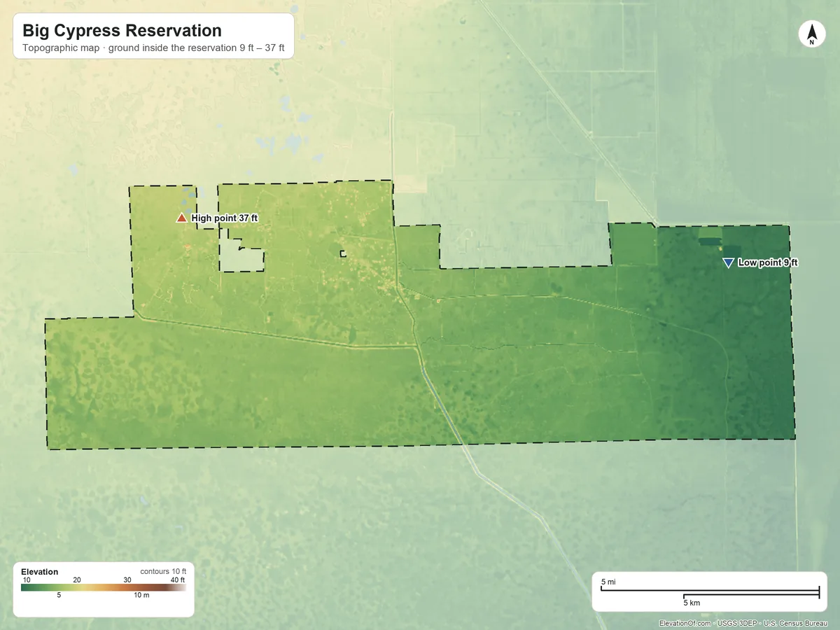Click the topographic map subtitle text
The height and width of the screenshot is (630, 840).
tap(153, 49)
